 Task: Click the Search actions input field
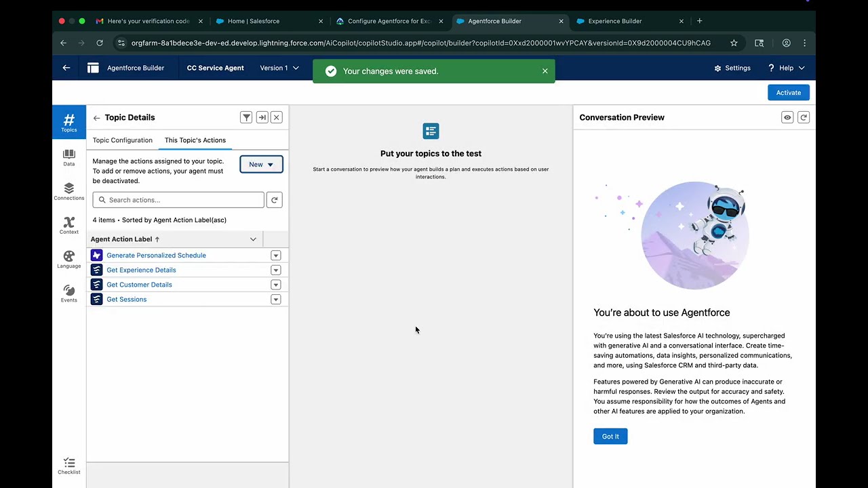(x=178, y=200)
